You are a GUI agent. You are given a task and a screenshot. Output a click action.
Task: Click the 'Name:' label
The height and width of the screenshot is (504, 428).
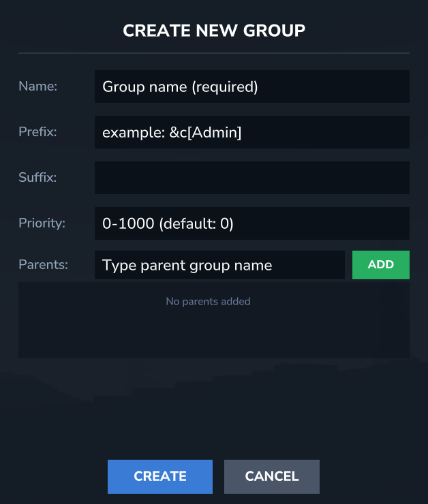[x=38, y=86]
